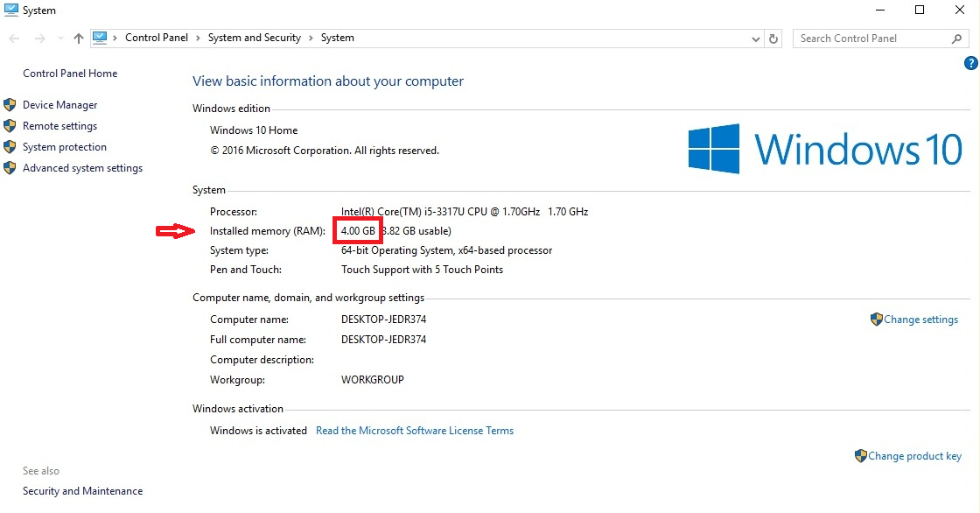This screenshot has height=513, width=980.
Task: Click the shield icon beside Device Manager
Action: [x=10, y=104]
